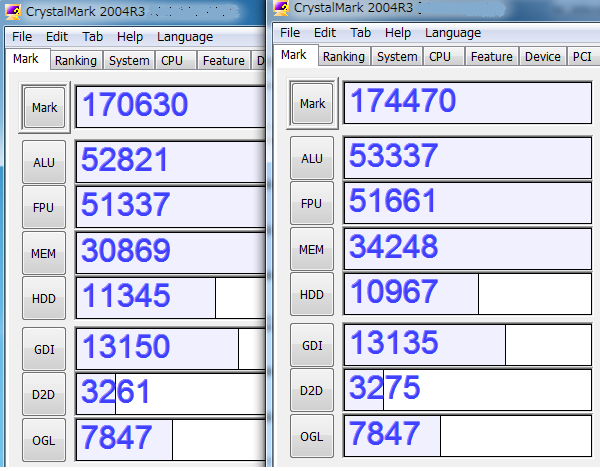This screenshot has width=600, height=471.
Task: Switch to Feature tab in right window
Action: click(492, 57)
